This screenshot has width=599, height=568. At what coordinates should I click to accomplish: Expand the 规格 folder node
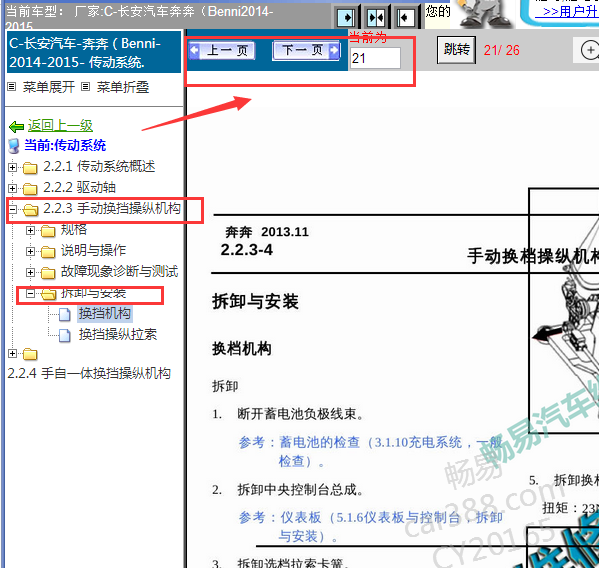pyautogui.click(x=30, y=230)
